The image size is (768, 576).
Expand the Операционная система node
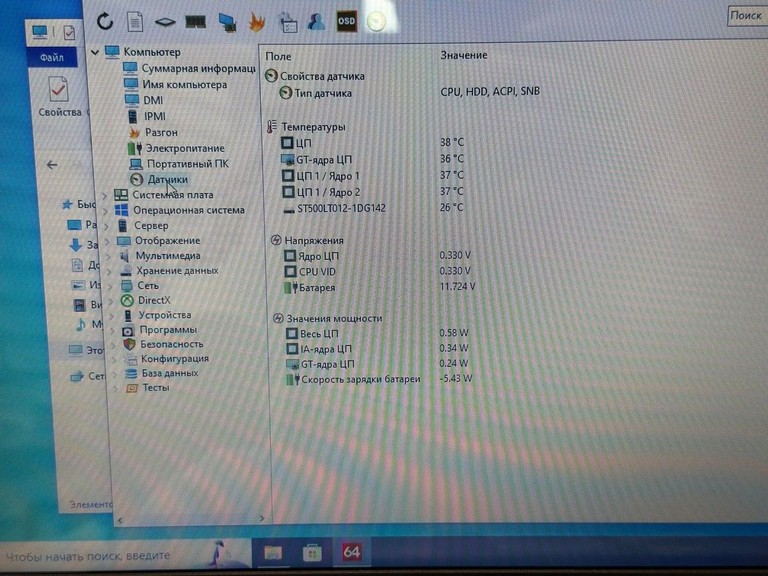pyautogui.click(x=106, y=211)
